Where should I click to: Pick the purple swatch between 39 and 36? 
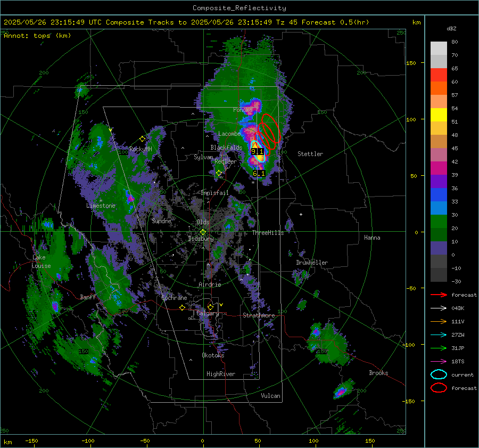[x=439, y=181]
